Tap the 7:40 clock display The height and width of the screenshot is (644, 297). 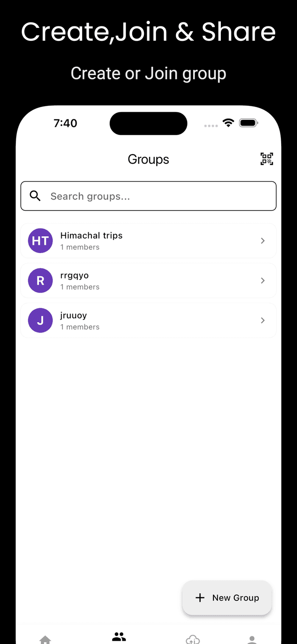pos(65,123)
